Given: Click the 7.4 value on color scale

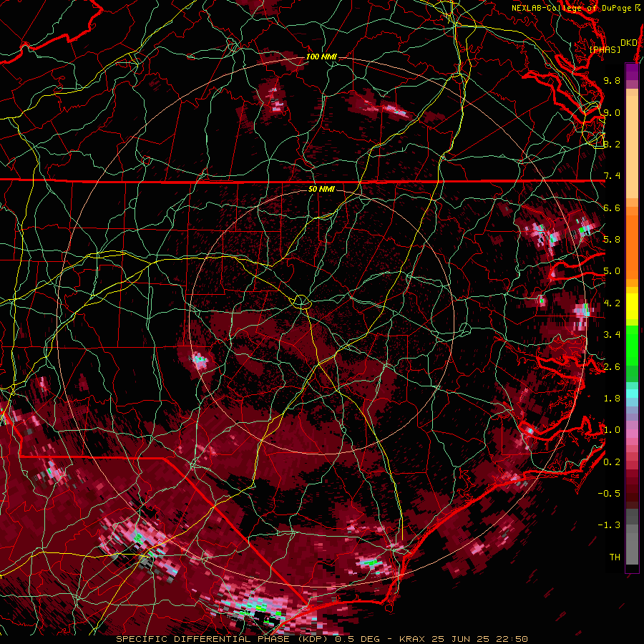Looking at the screenshot, I should [612, 176].
